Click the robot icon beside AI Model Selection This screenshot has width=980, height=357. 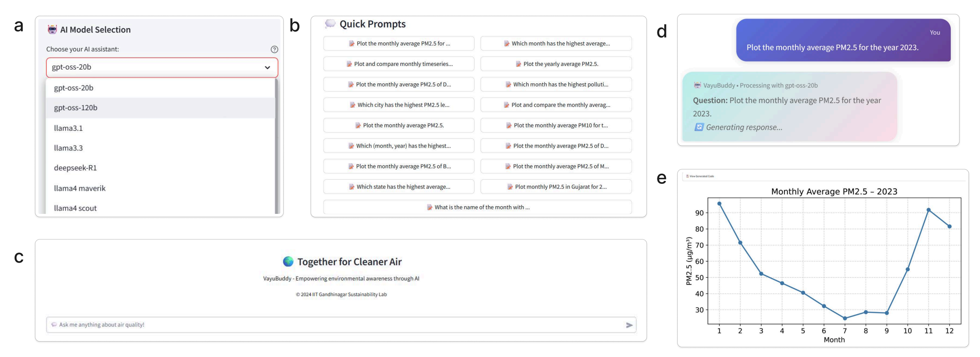click(x=52, y=29)
